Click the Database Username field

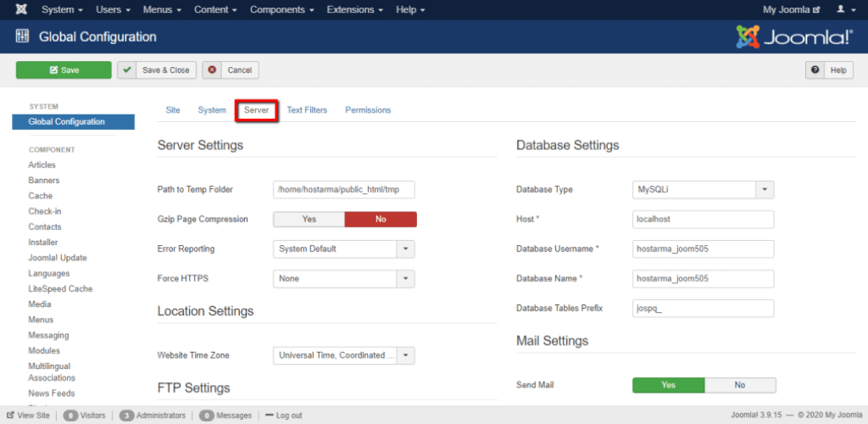(x=703, y=249)
